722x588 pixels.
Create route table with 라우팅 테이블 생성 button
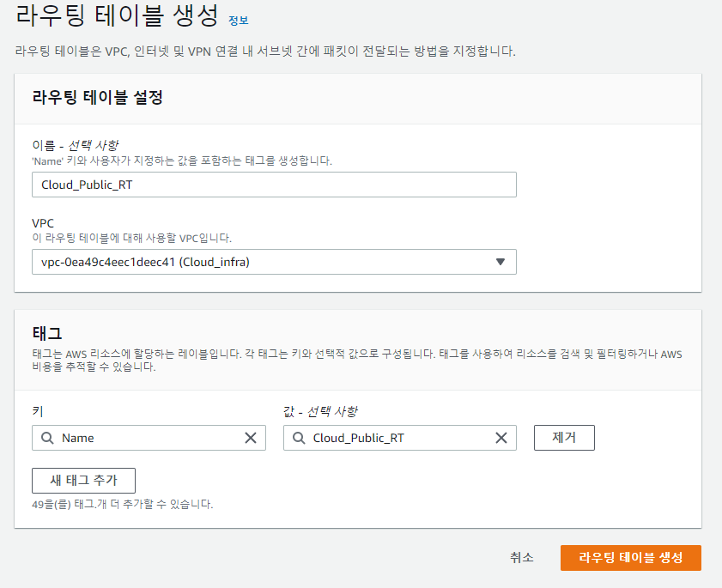click(x=630, y=558)
